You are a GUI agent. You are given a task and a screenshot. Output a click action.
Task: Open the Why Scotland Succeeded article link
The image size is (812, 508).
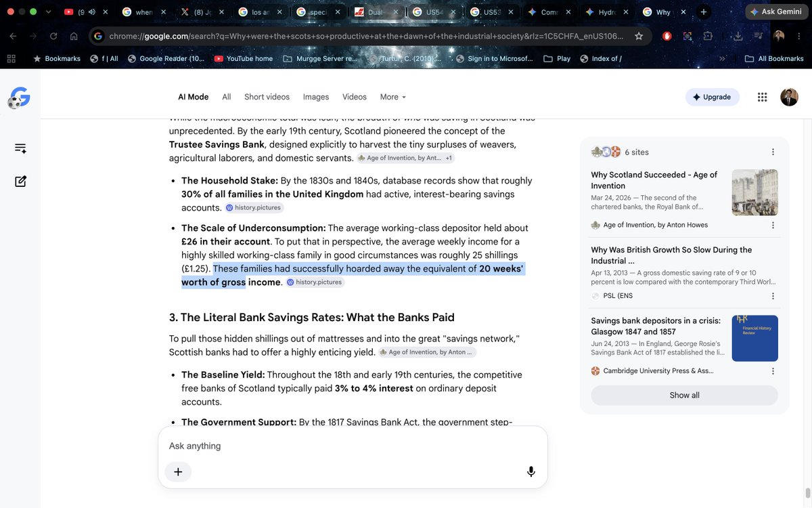click(x=654, y=180)
